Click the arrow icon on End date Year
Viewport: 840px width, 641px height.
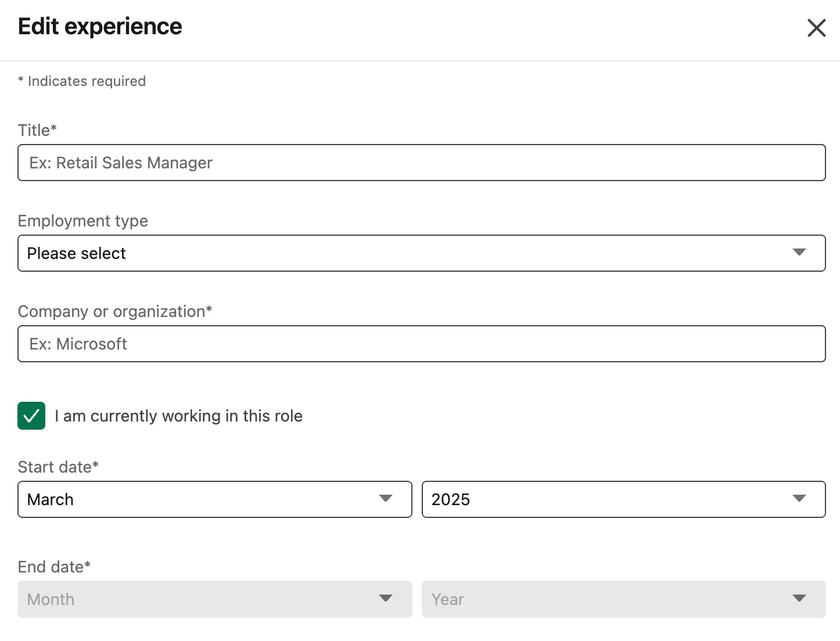click(799, 598)
